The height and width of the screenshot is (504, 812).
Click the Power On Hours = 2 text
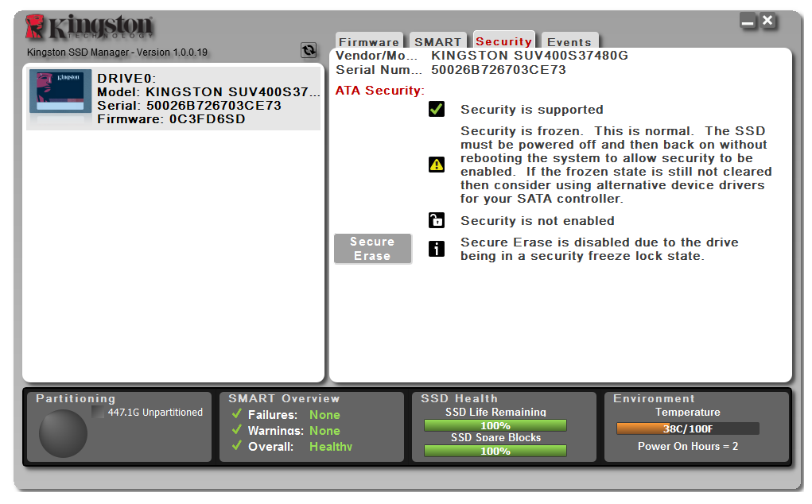688,446
